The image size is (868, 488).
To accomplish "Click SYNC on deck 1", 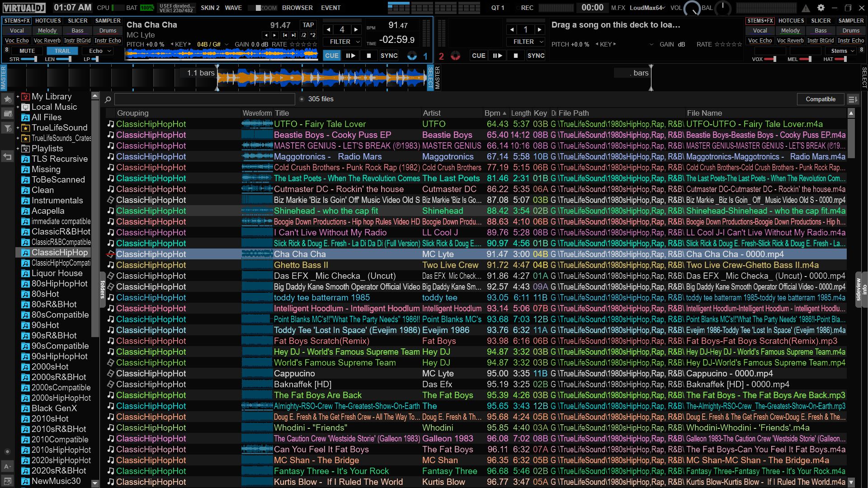I will [389, 56].
